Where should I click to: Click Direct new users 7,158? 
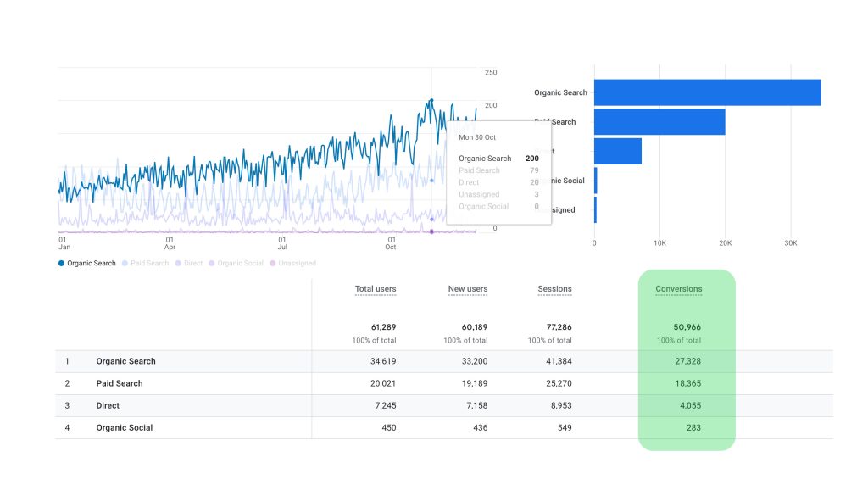coord(477,405)
